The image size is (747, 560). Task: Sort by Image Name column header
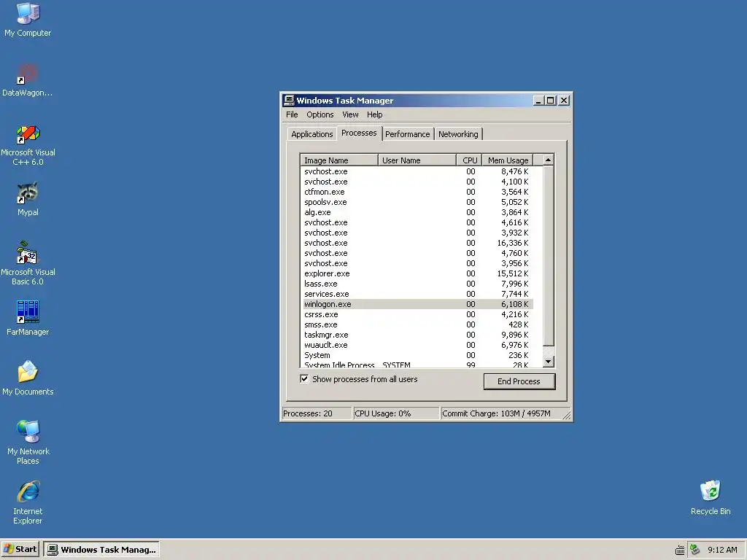[339, 160]
